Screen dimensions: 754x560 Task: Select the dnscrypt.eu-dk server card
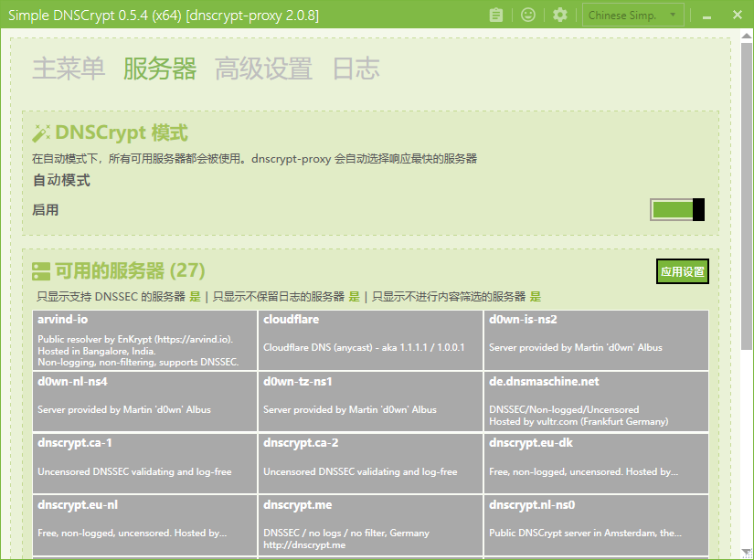pyautogui.click(x=596, y=463)
